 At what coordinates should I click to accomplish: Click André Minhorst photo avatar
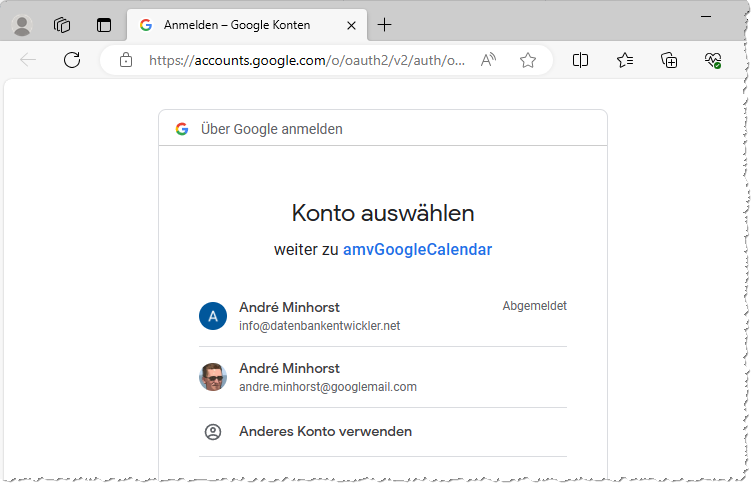[x=213, y=377]
